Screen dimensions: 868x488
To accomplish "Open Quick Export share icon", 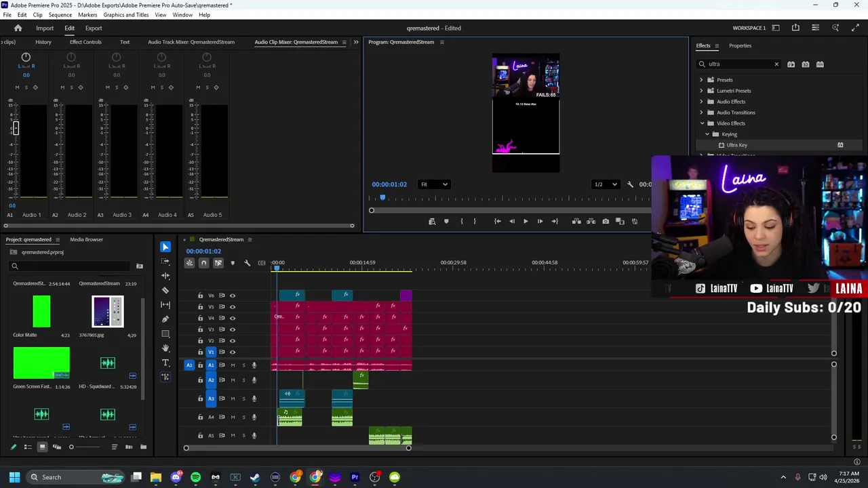I will (x=795, y=28).
